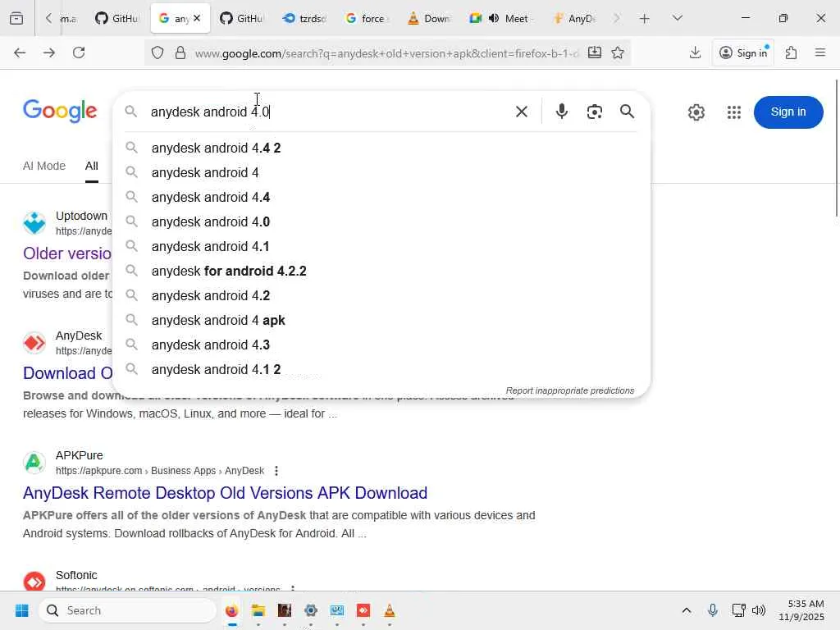
Task: Open a new browser tab with plus
Action: pyautogui.click(x=644, y=19)
